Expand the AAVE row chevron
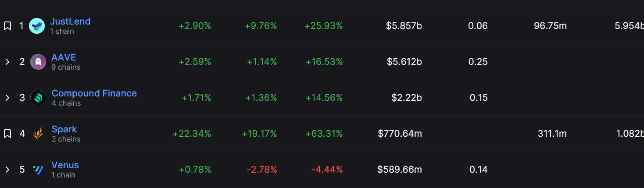The image size is (644, 188). [7, 62]
